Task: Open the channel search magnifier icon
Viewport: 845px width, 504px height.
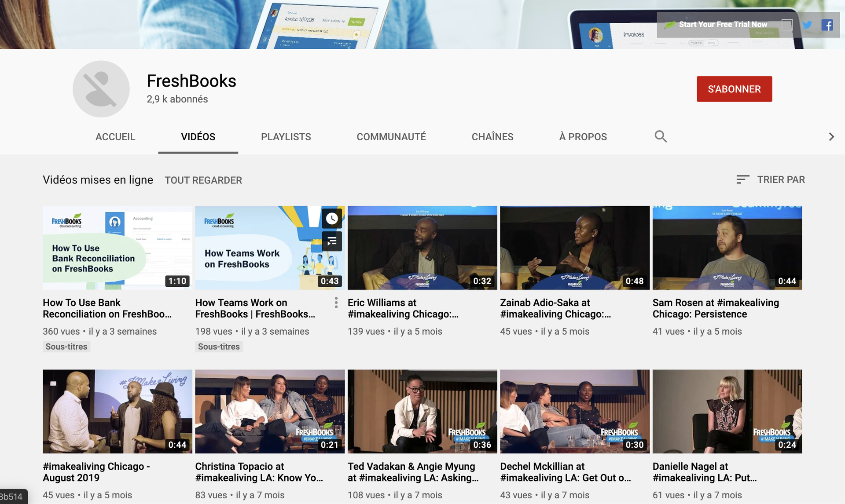Action: 661,136
